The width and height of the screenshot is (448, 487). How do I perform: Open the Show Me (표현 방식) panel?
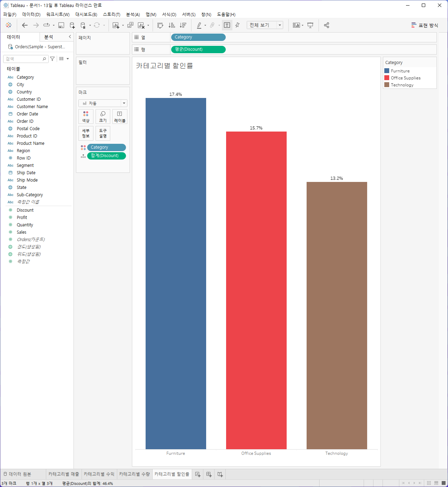coord(425,25)
